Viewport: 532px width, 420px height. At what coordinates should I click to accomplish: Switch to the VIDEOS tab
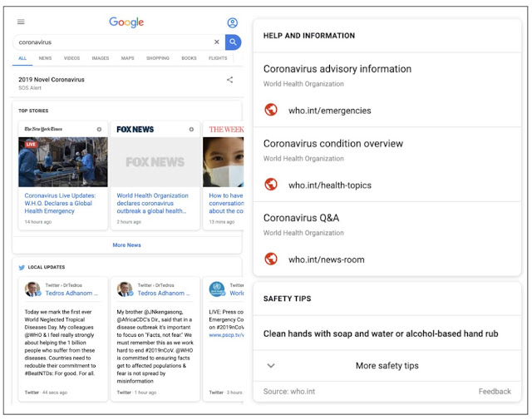click(x=71, y=58)
